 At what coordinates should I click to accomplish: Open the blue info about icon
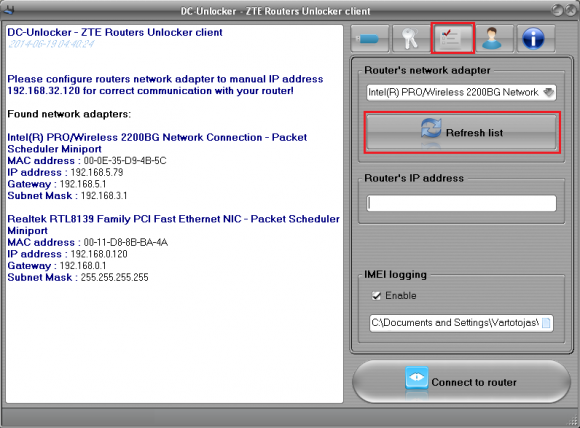coord(535,38)
